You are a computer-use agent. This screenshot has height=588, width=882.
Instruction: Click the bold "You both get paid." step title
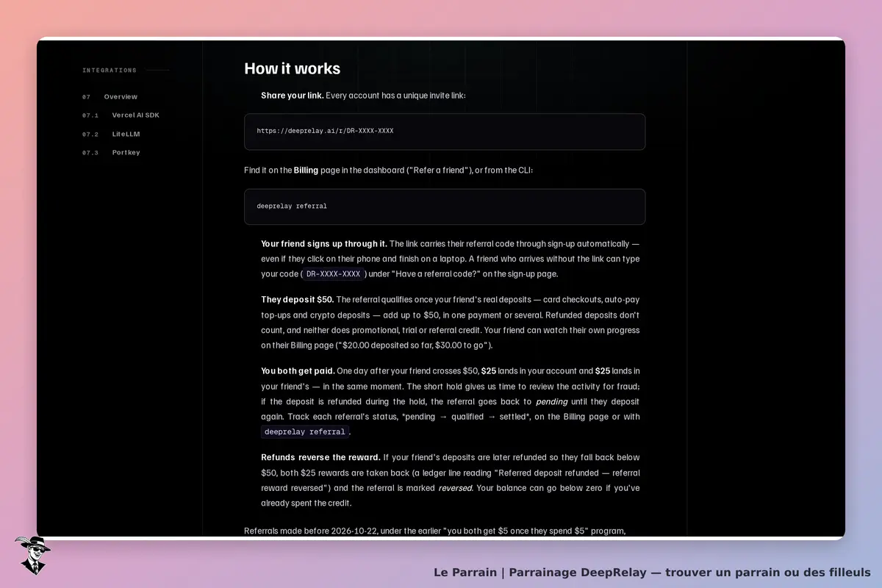pyautogui.click(x=298, y=371)
